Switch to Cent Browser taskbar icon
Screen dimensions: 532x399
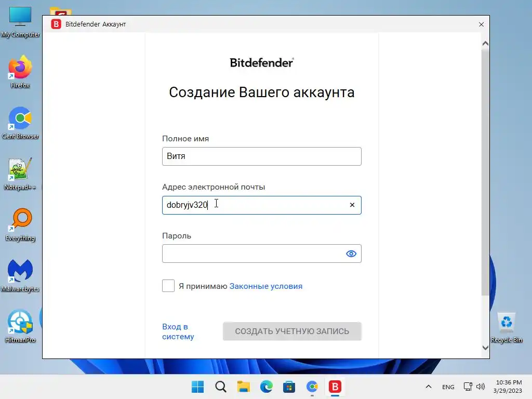coord(312,387)
